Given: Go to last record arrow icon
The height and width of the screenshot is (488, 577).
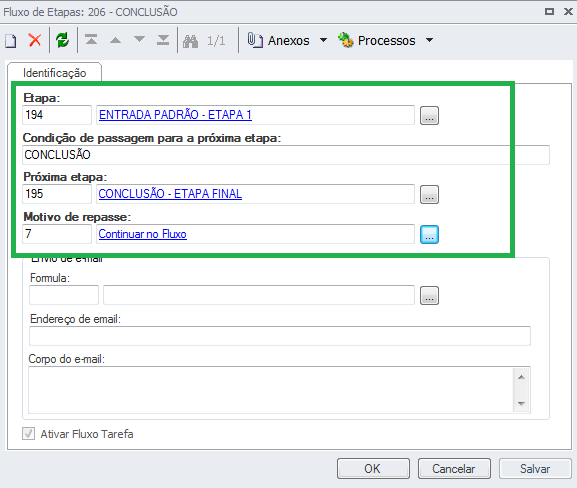Looking at the screenshot, I should pyautogui.click(x=163, y=40).
